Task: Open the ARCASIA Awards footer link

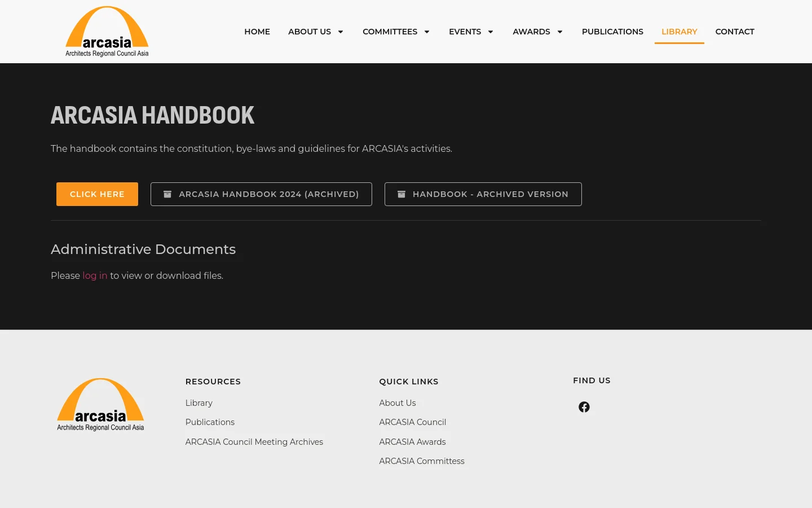Action: [413, 442]
